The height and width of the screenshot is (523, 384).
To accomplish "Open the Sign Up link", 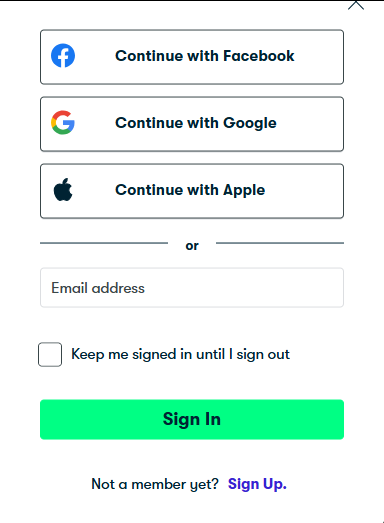I will point(257,484).
